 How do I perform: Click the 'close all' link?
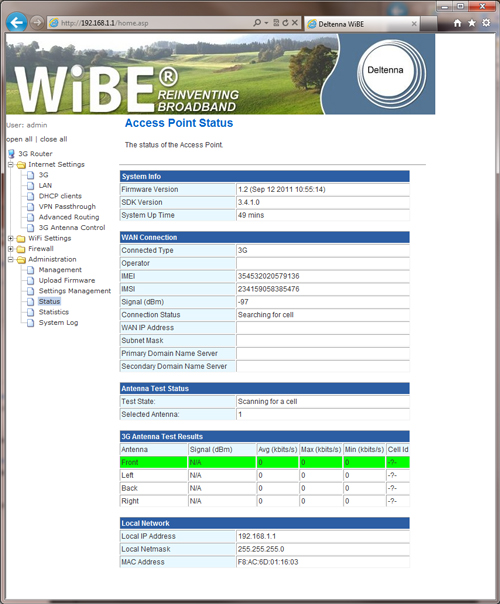[x=54, y=139]
